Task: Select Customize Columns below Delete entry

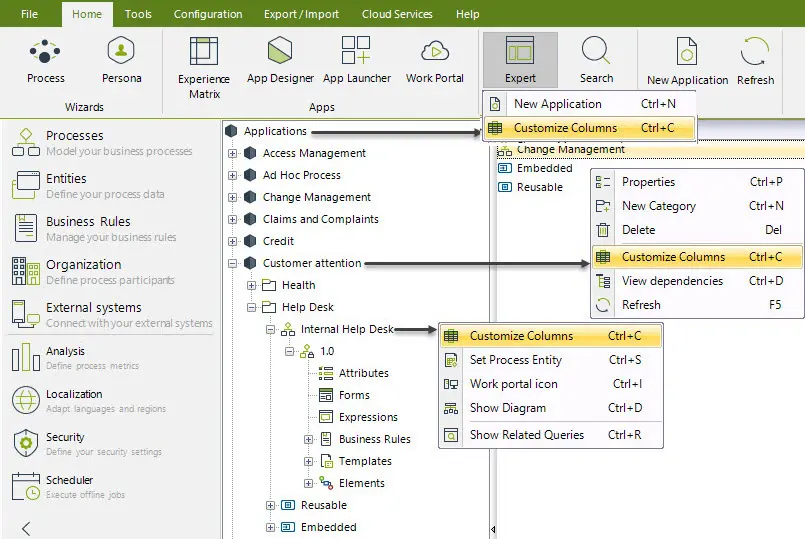Action: [x=697, y=257]
